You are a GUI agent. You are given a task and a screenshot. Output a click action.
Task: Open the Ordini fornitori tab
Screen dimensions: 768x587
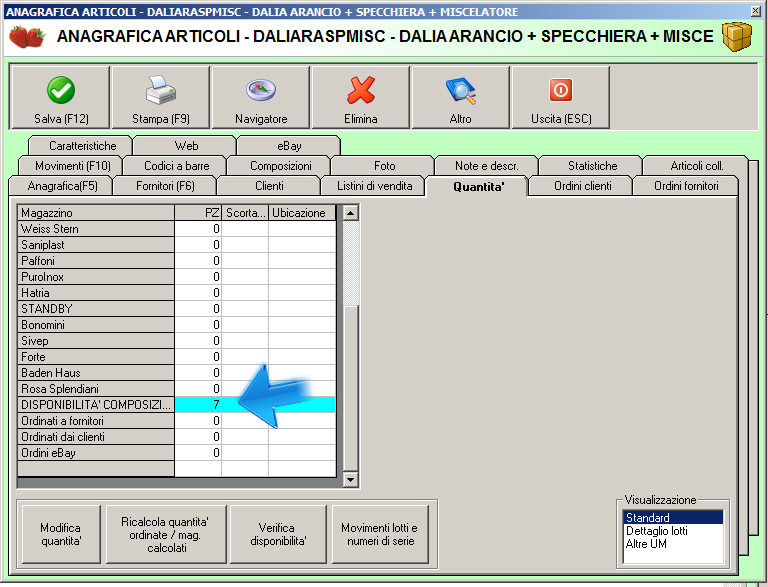[686, 186]
